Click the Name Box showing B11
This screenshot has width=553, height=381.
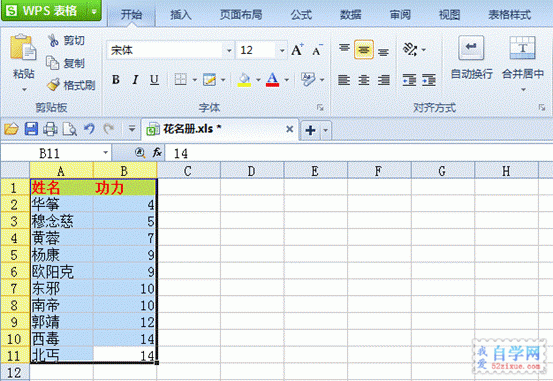point(56,153)
